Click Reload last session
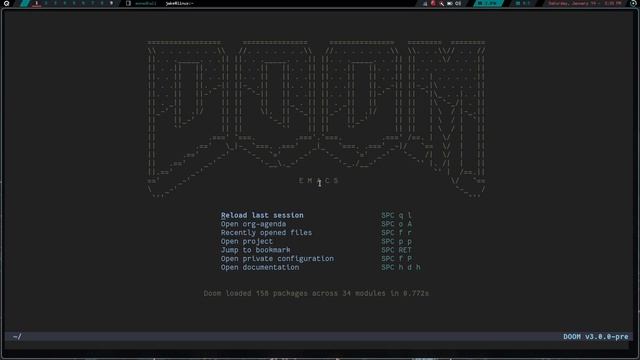This screenshot has height=360, width=640. tap(262, 215)
